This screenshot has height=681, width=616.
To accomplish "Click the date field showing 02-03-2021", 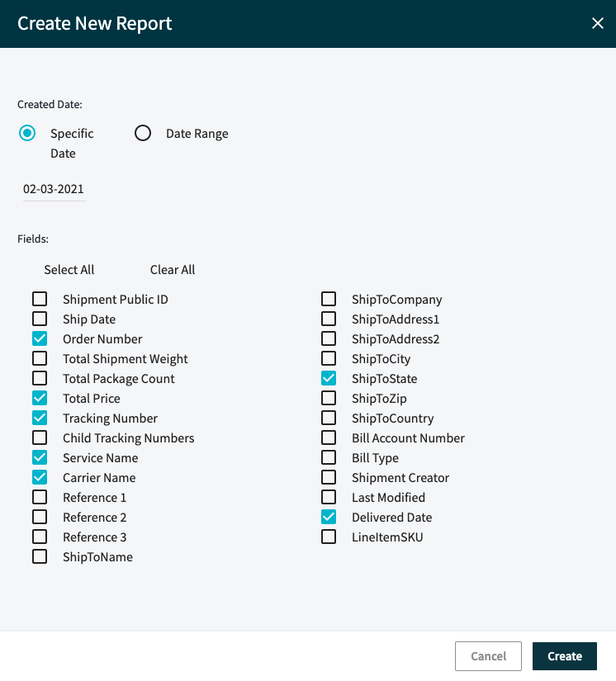I will click(x=53, y=188).
